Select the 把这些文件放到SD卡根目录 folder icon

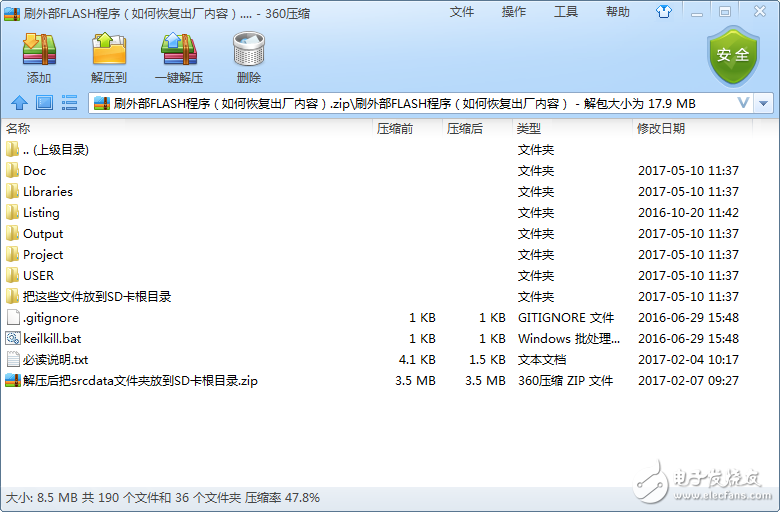coord(12,296)
